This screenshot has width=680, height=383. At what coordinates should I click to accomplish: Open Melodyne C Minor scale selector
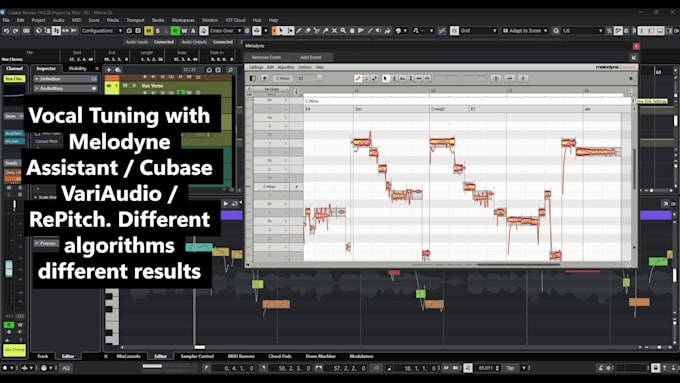tap(283, 79)
